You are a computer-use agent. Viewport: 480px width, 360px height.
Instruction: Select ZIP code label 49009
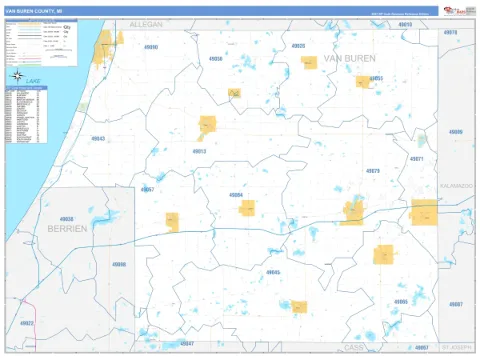456,132
